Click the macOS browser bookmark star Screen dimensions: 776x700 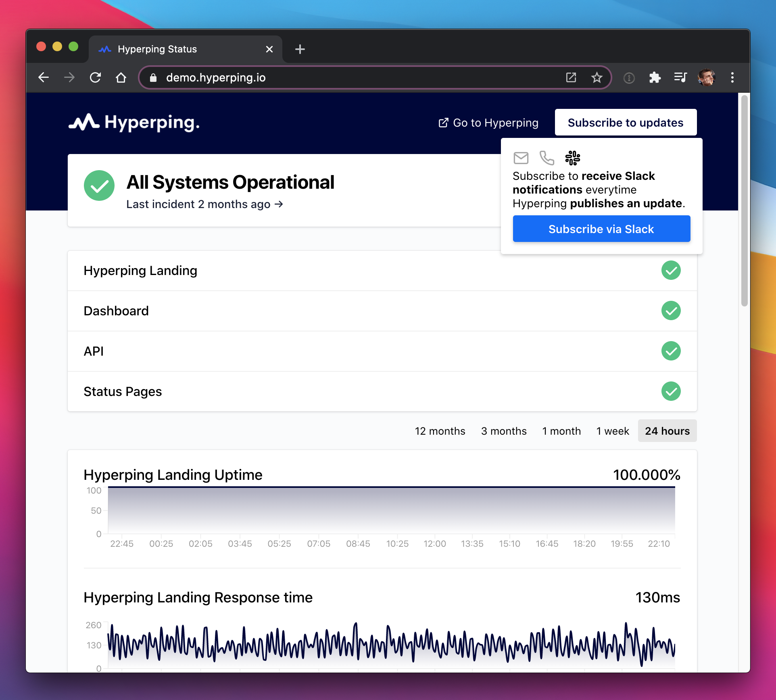(x=597, y=77)
